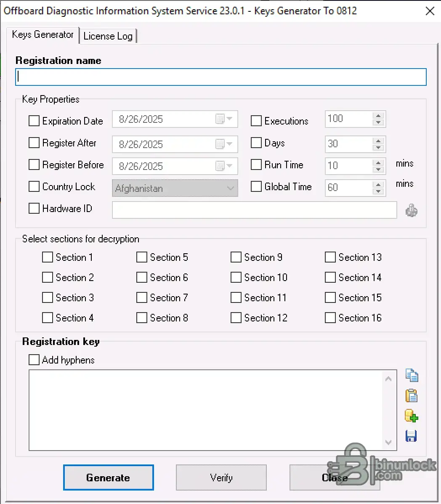441x504 pixels.
Task: Select Section 3 checkbox
Action: click(48, 297)
